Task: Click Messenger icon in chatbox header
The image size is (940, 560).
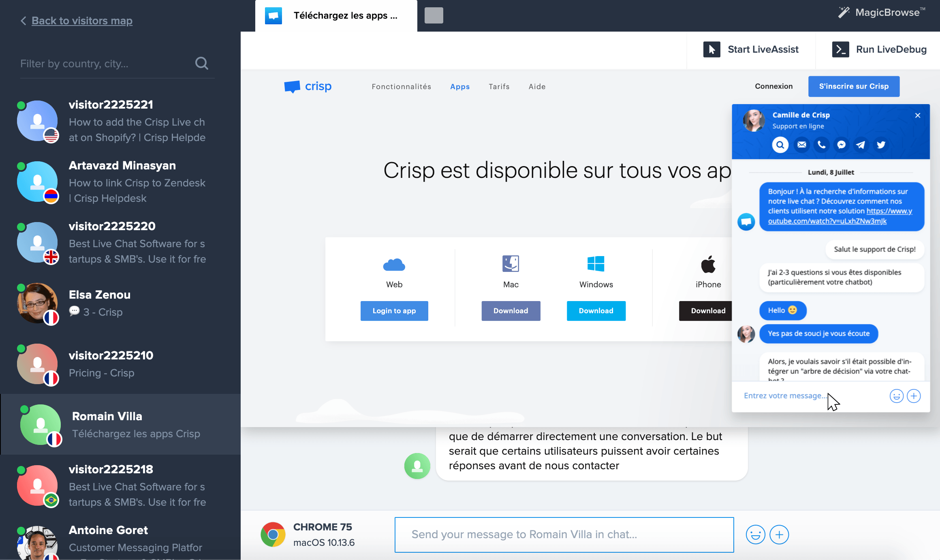Action: pyautogui.click(x=841, y=145)
